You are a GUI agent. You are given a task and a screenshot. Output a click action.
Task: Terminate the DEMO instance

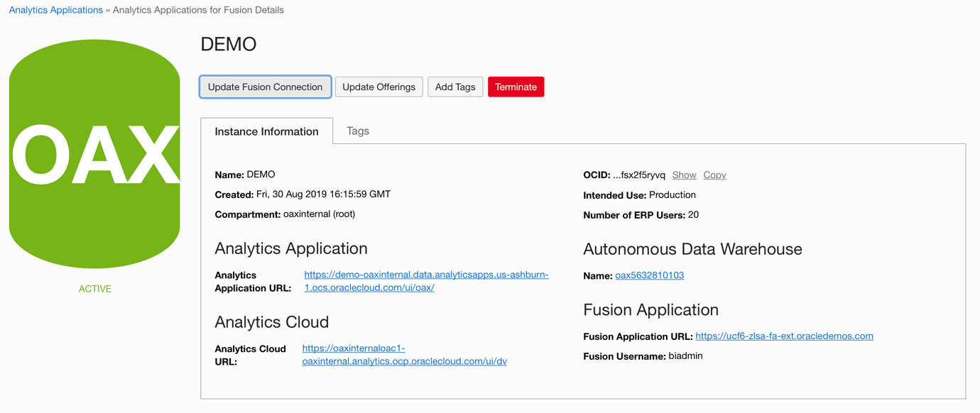(516, 87)
